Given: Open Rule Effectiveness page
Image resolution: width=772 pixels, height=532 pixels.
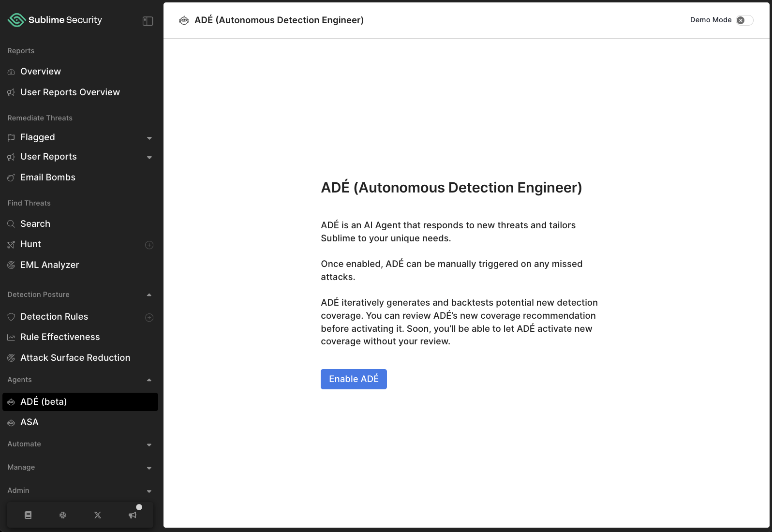Looking at the screenshot, I should click(60, 337).
